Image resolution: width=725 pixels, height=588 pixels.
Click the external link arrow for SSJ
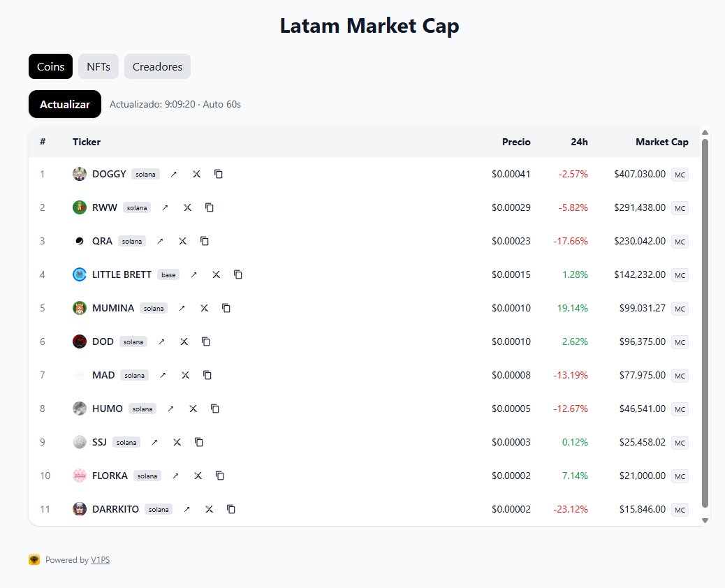(154, 442)
